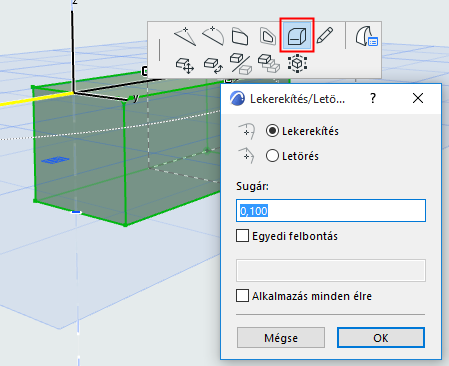This screenshot has width=449, height=366.
Task: Select the triangle insert-node tool
Action: [185, 36]
